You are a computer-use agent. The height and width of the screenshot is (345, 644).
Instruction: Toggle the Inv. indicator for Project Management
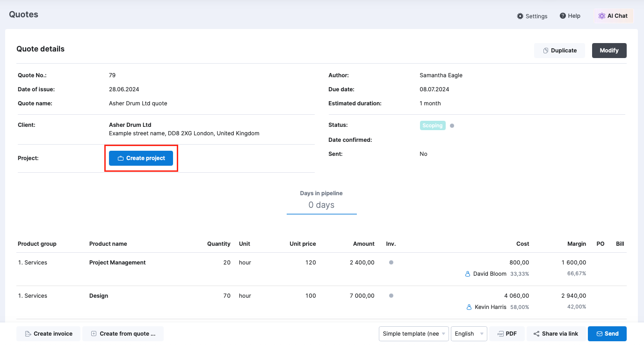(391, 263)
